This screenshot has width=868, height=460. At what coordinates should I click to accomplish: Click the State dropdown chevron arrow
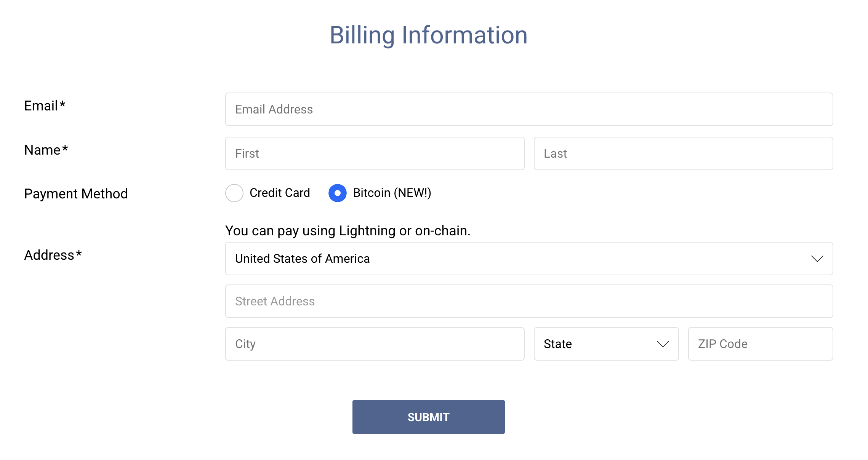click(x=663, y=344)
